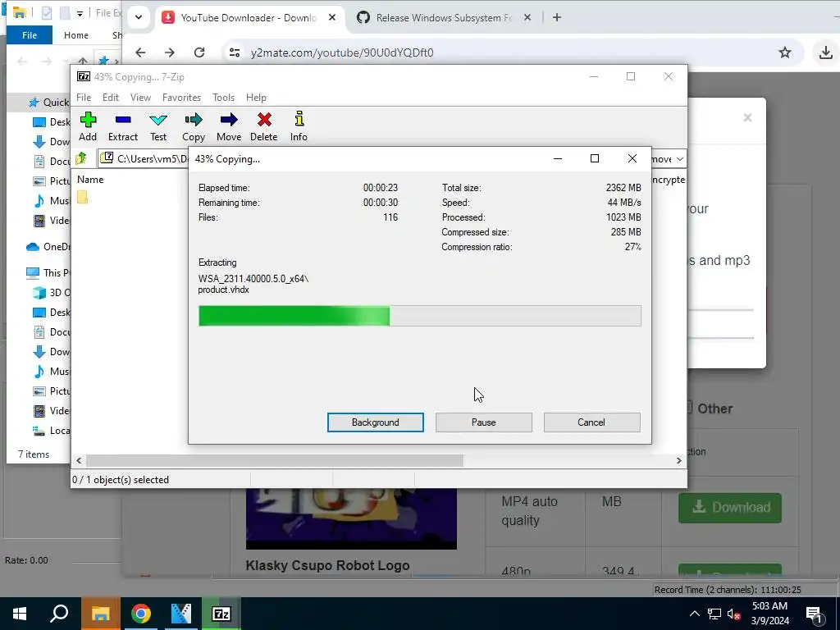Screen dimensions: 840x630
Task: Switch to File Explorer on taskbar
Action: click(100, 614)
